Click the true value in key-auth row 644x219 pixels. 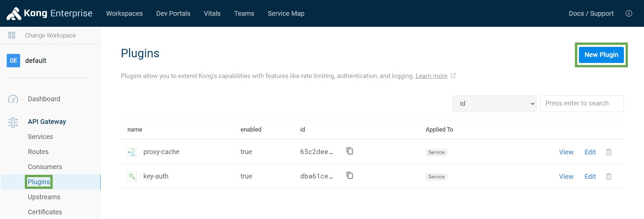click(x=246, y=176)
